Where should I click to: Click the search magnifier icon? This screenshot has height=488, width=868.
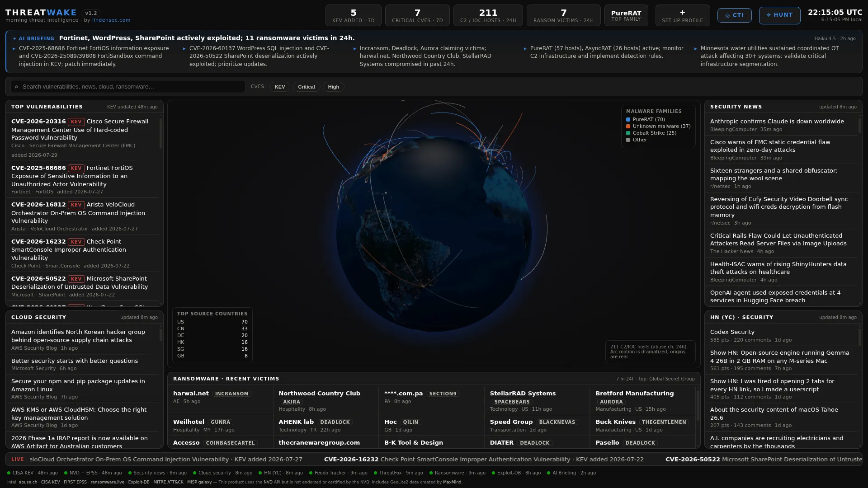tap(17, 87)
